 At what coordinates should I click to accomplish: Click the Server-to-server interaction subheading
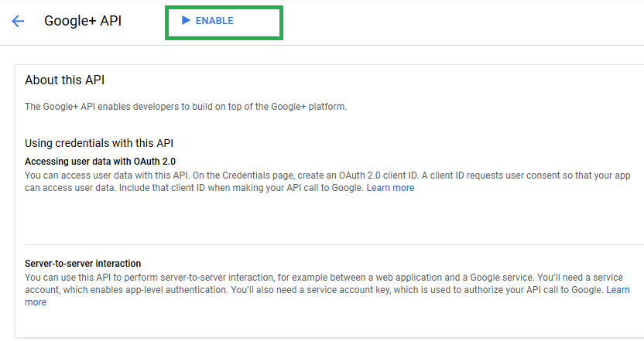[83, 264]
